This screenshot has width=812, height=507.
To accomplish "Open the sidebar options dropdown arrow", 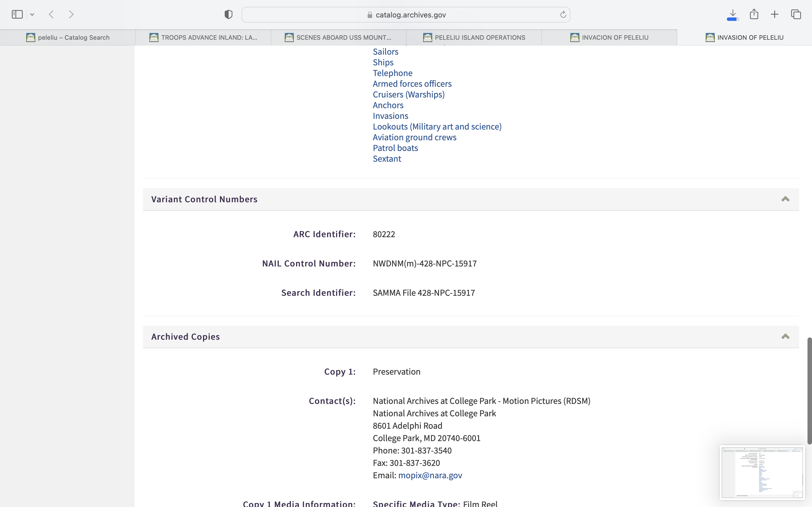I will (x=32, y=14).
